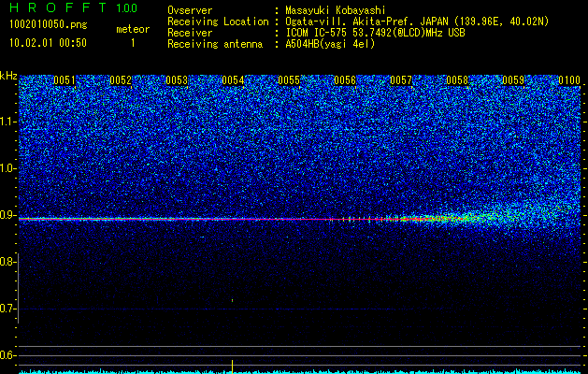Click the meteor label
This screenshot has width=588, height=374.
[133, 29]
